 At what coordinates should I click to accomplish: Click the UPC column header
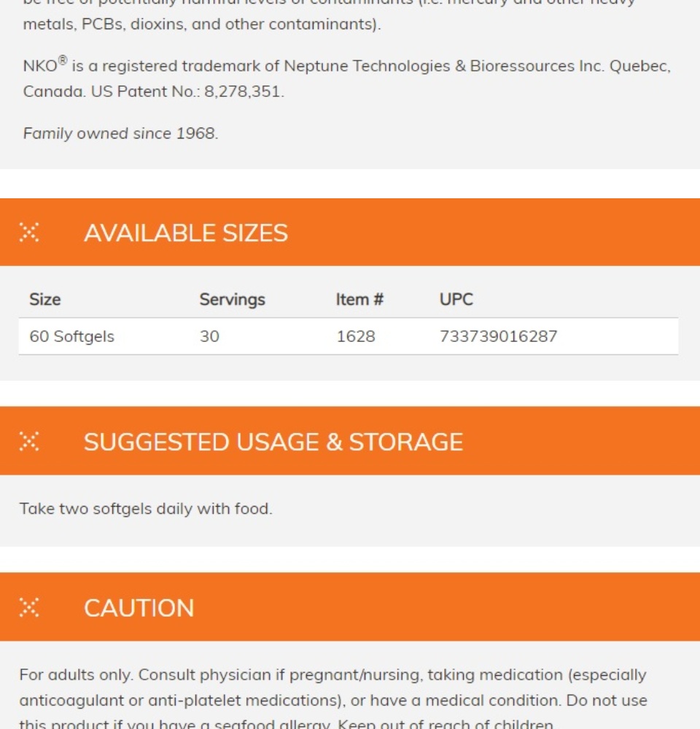coord(456,300)
